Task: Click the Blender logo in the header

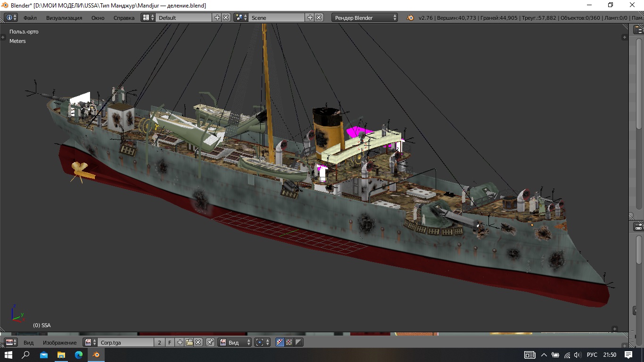Action: tap(410, 18)
